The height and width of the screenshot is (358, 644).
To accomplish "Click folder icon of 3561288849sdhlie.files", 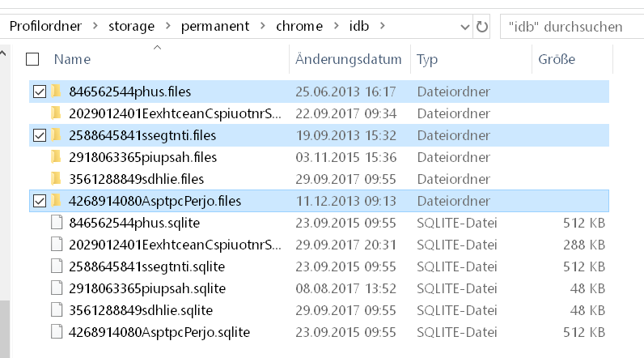I will tap(57, 178).
